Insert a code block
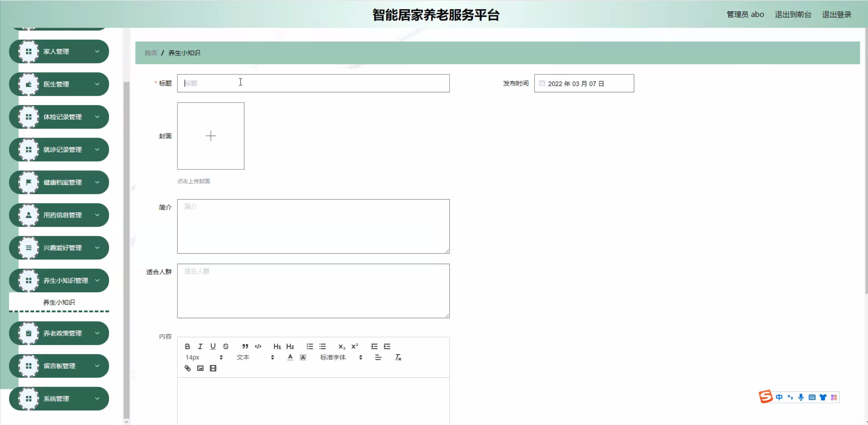The image size is (868, 425). (258, 346)
